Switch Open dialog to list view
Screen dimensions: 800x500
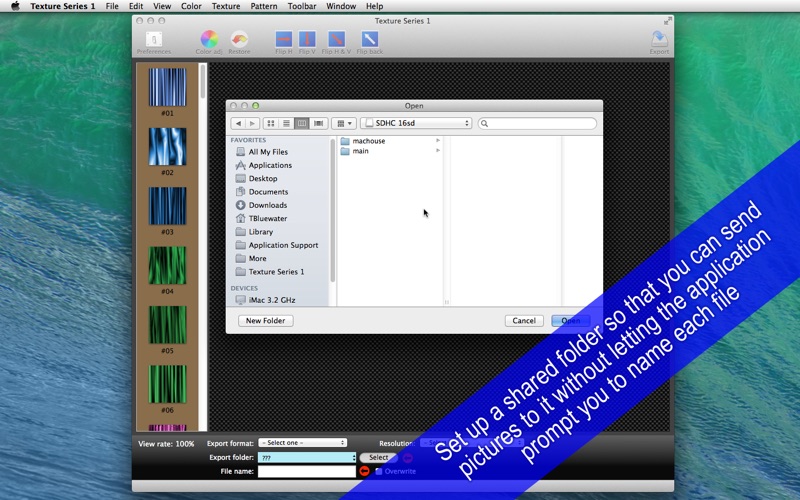pyautogui.click(x=286, y=123)
